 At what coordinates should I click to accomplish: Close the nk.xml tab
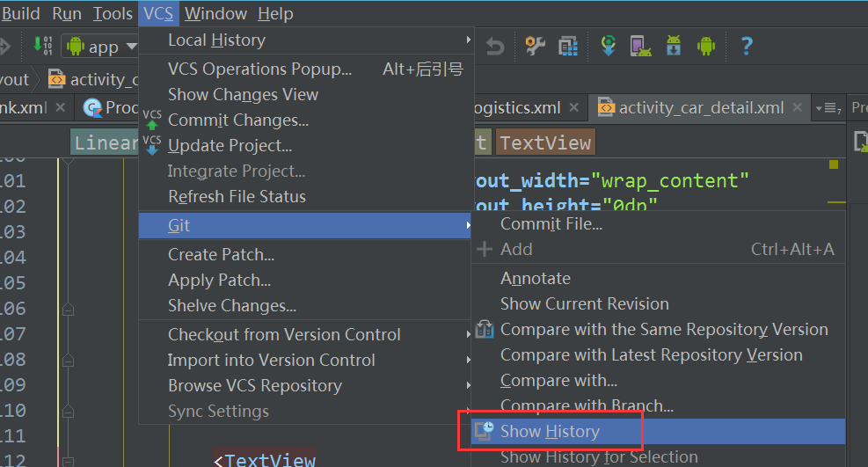pyautogui.click(x=61, y=106)
